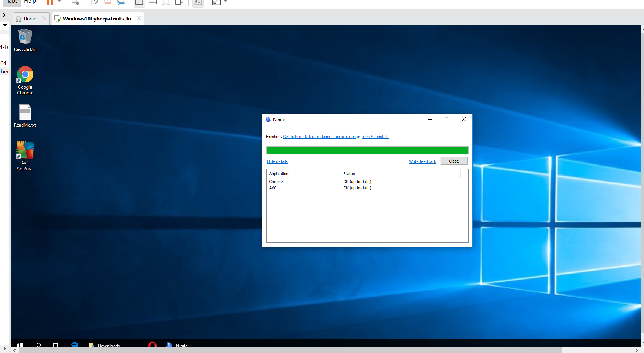The height and width of the screenshot is (353, 644).
Task: Open the Opera browser taskbar icon
Action: click(x=152, y=345)
